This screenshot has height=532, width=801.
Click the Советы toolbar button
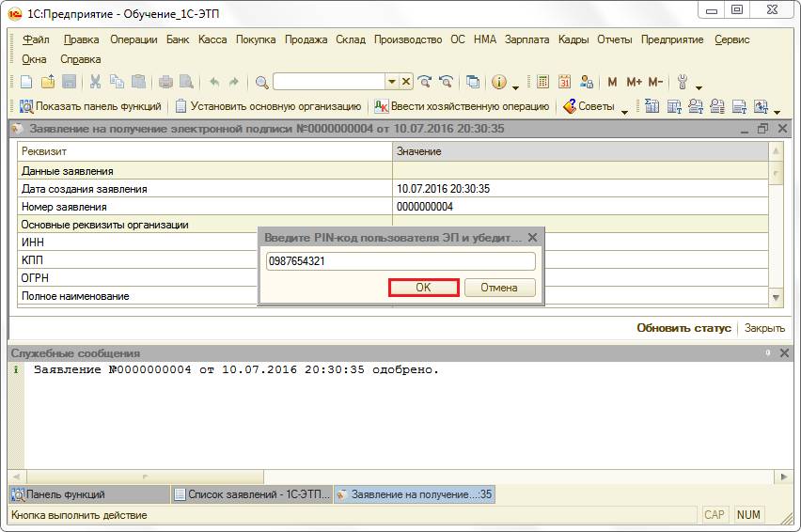[x=589, y=106]
